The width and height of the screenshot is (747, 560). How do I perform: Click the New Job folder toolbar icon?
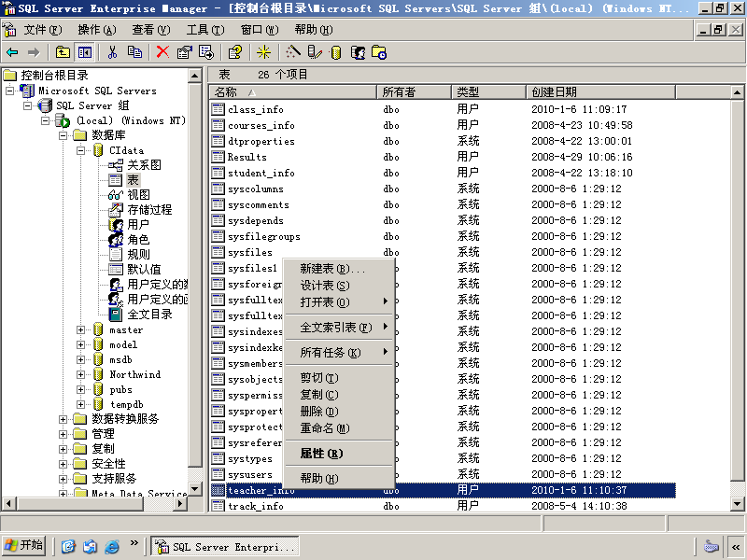[x=379, y=52]
